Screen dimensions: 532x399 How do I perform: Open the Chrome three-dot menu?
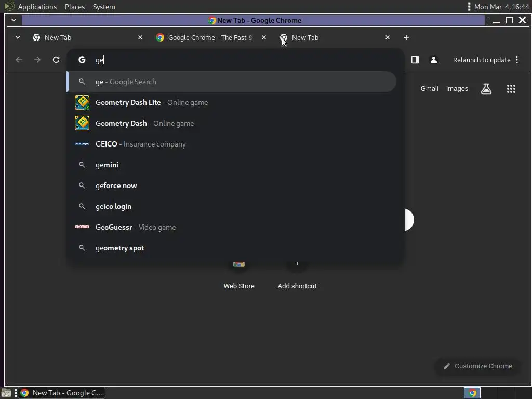[517, 60]
